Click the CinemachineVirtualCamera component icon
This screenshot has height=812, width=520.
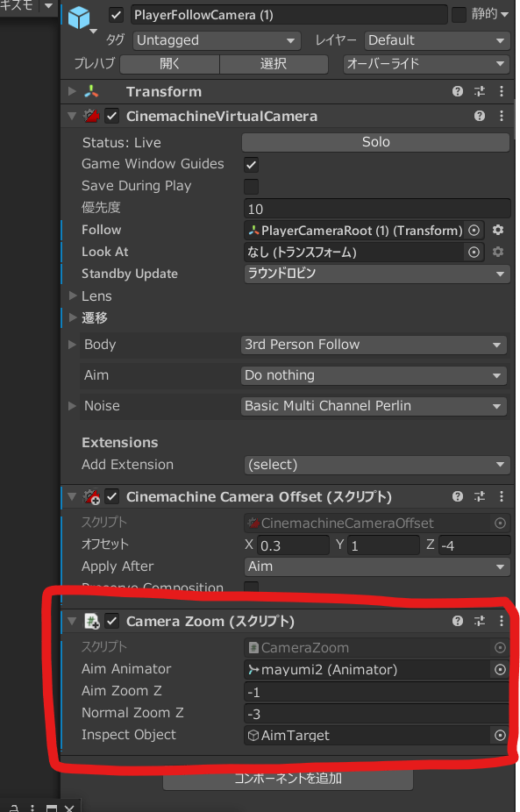pyautogui.click(x=92, y=117)
